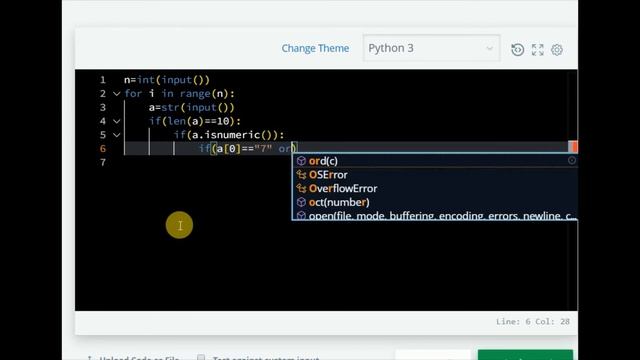Open the Python 3 language dropdown
This screenshot has width=640, height=360.
(431, 48)
